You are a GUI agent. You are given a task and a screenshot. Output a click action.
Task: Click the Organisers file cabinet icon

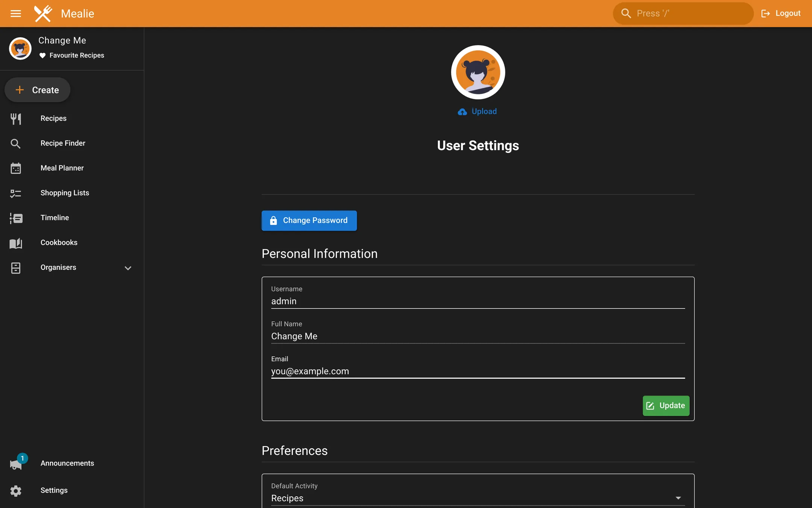click(x=16, y=268)
